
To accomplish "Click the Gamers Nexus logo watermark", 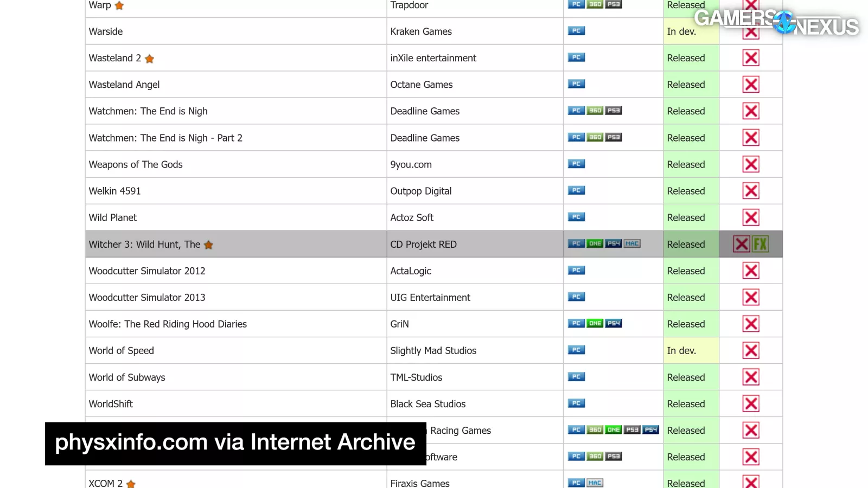I will [x=776, y=22].
